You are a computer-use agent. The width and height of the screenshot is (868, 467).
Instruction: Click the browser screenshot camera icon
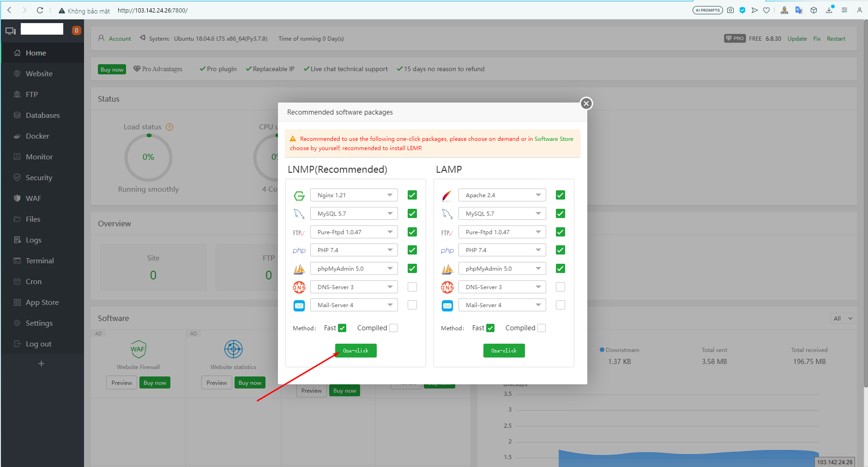point(730,10)
